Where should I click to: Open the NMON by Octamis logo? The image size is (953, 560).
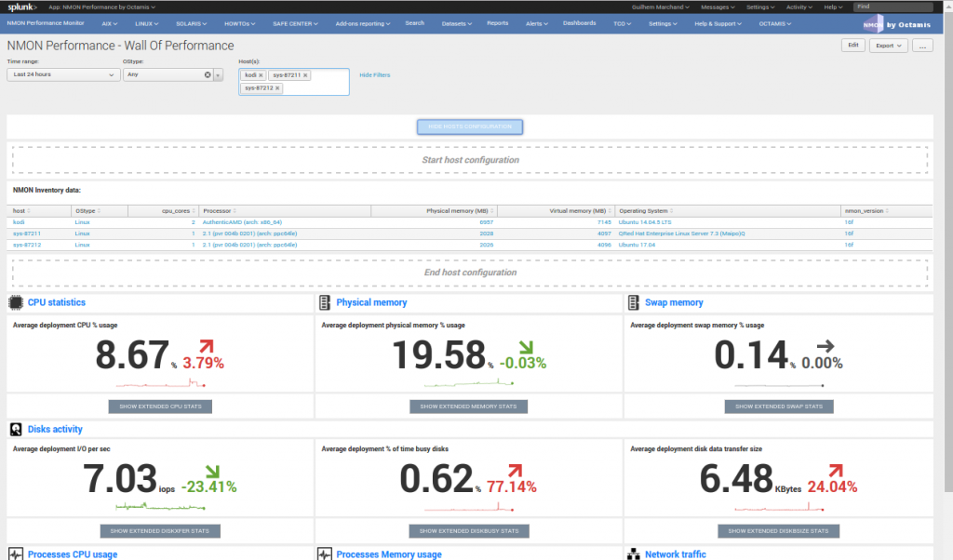pos(898,23)
